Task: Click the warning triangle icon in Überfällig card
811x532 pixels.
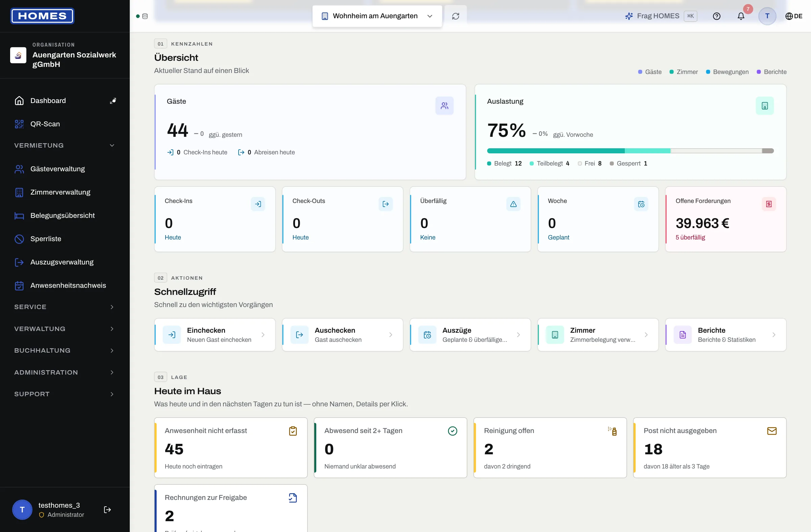Action: (x=513, y=204)
